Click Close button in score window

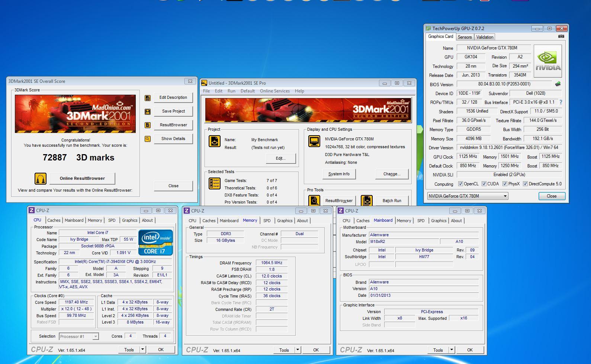click(173, 186)
